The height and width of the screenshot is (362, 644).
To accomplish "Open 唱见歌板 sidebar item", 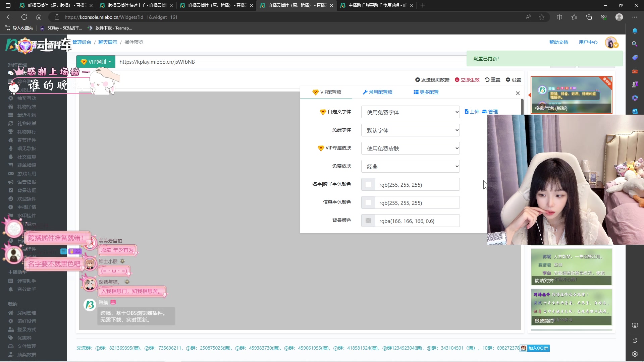I will (x=27, y=148).
